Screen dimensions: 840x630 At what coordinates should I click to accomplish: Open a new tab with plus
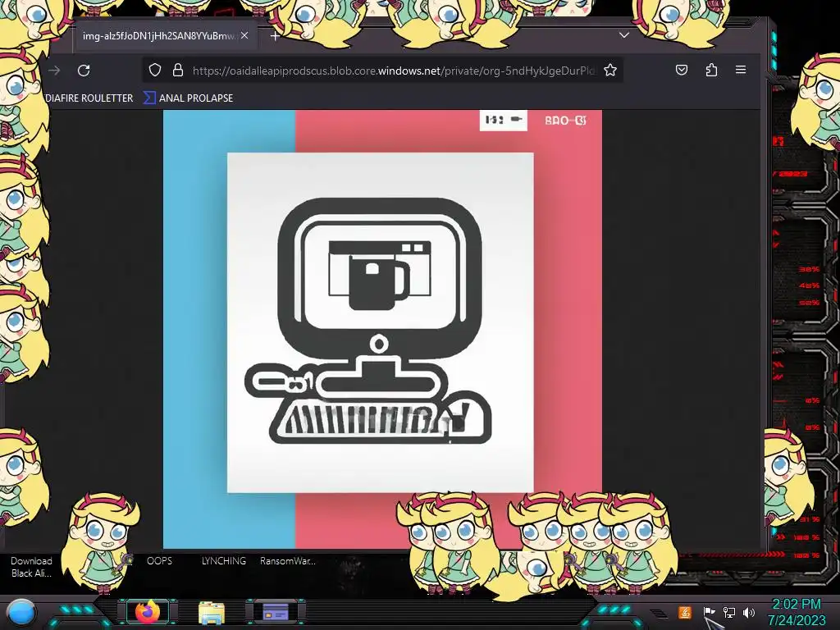(275, 36)
